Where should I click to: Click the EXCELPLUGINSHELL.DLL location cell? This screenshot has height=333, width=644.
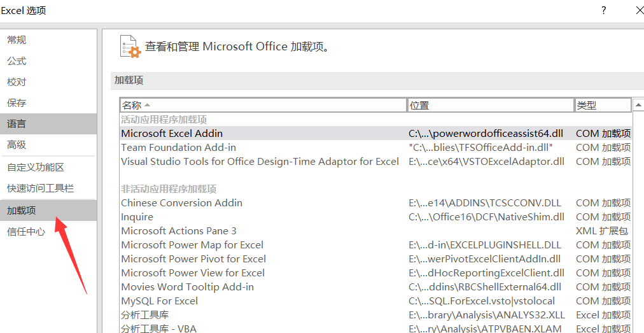[485, 244]
